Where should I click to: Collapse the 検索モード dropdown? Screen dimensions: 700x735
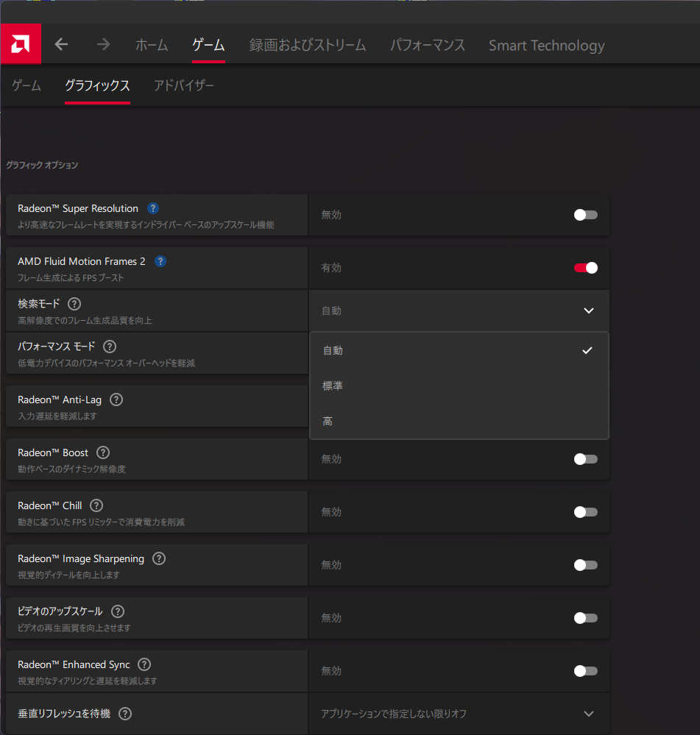point(459,310)
